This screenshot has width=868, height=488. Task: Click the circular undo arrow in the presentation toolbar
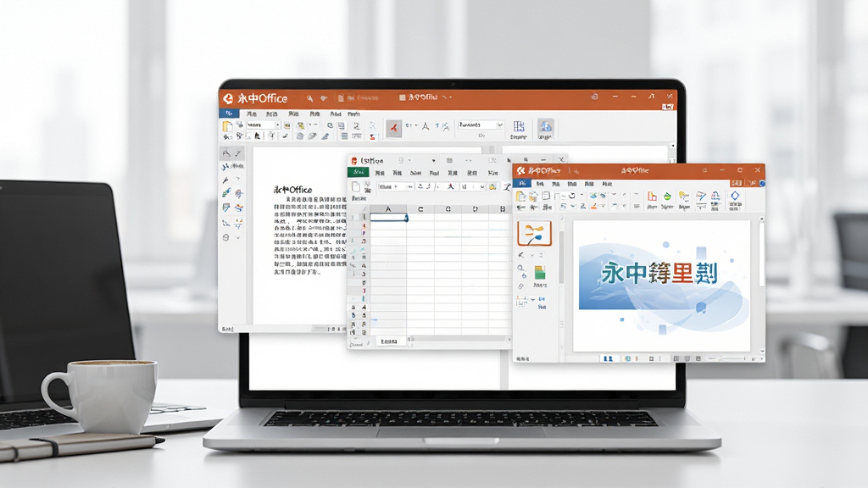coord(572,196)
